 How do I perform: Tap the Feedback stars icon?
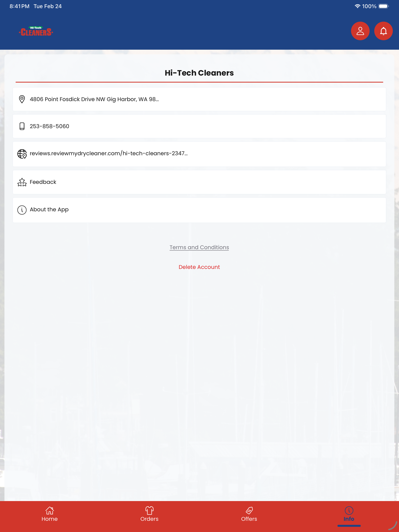(22, 182)
